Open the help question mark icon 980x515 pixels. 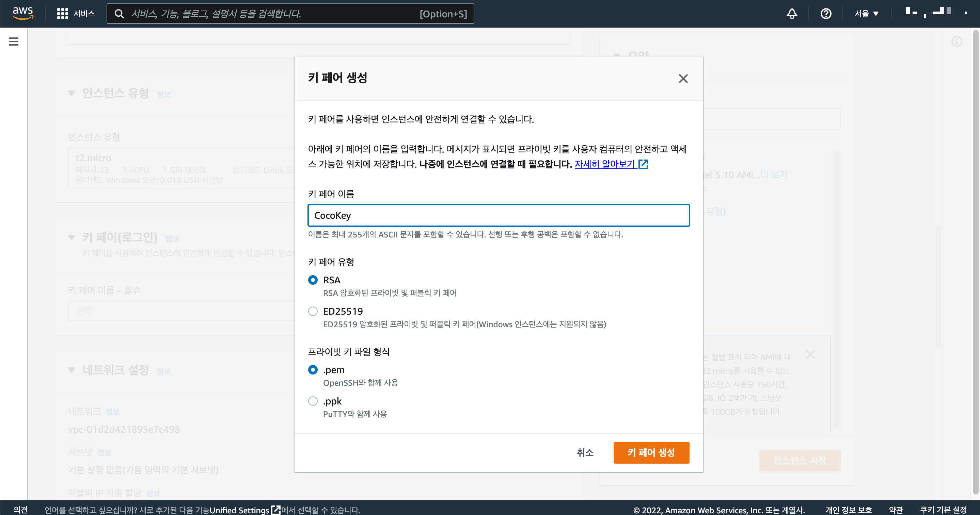coord(825,14)
